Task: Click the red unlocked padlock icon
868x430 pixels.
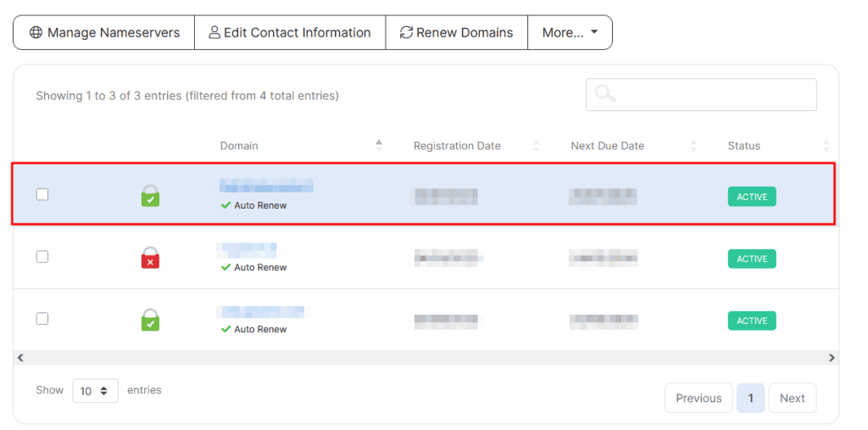Action: click(x=150, y=258)
